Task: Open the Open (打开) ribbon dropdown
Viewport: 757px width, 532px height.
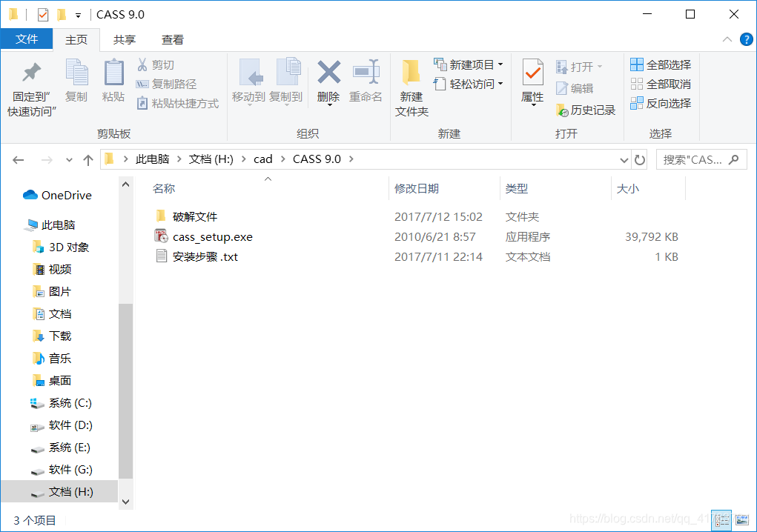Action: click(x=579, y=67)
